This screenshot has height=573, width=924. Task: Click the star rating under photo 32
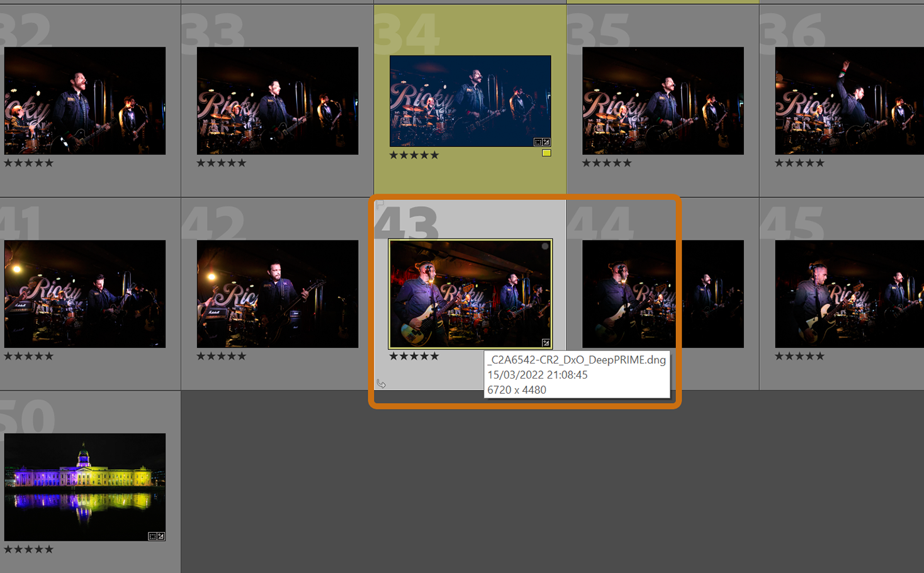(x=29, y=163)
